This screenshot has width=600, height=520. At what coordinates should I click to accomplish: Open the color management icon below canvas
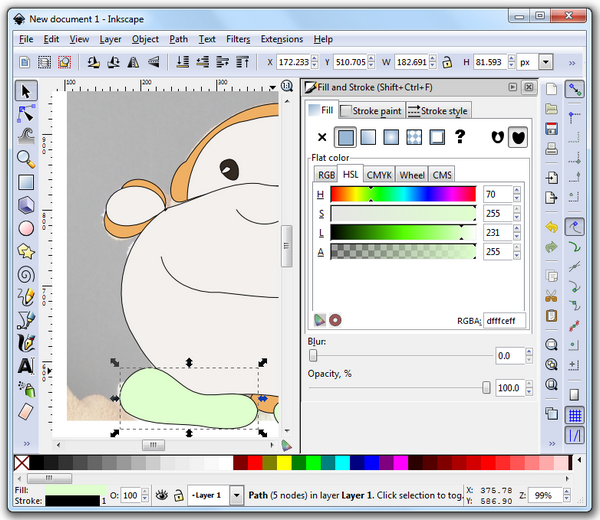(x=286, y=445)
